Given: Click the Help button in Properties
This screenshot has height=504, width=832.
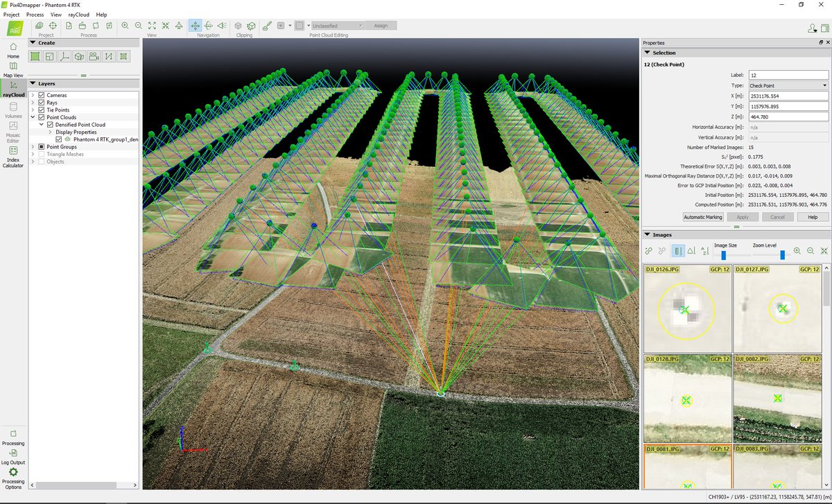Looking at the screenshot, I should pyautogui.click(x=813, y=217).
